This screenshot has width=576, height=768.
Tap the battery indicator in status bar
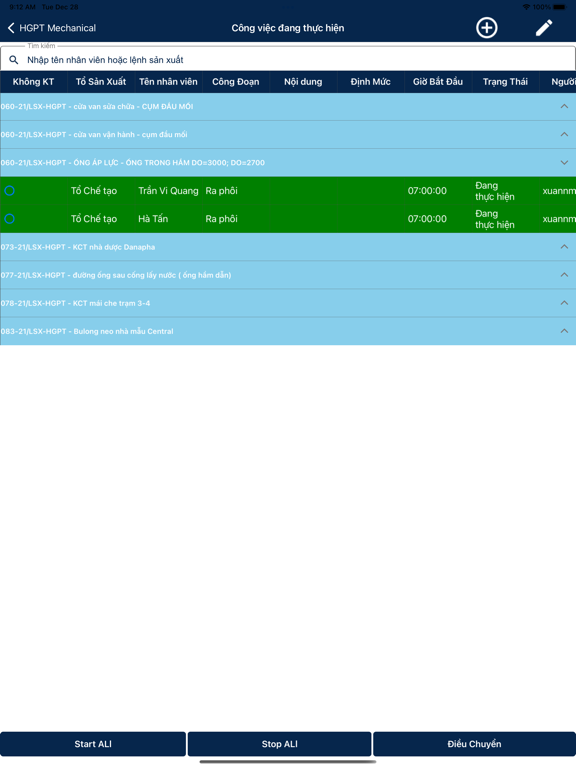559,7
